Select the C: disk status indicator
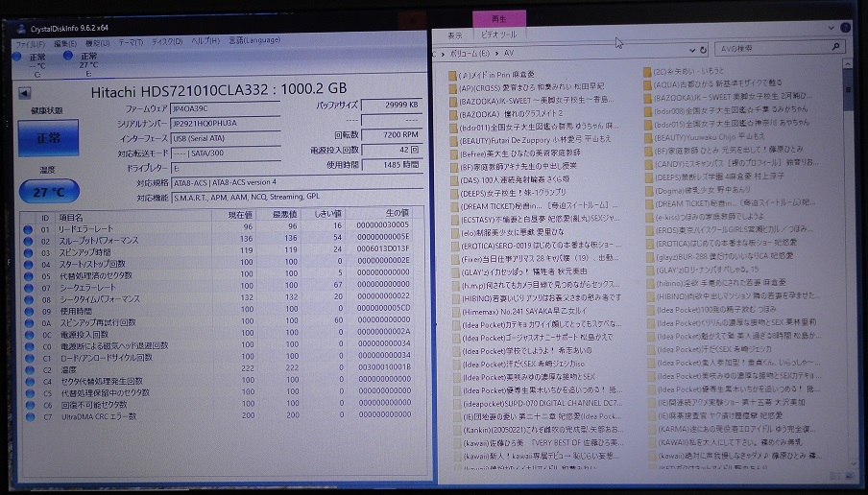868x495 pixels. coord(30,64)
